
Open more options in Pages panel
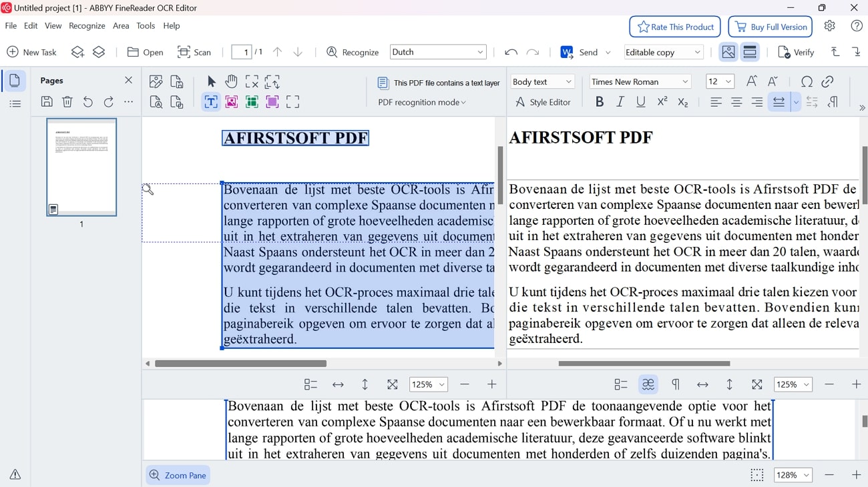[x=129, y=102]
